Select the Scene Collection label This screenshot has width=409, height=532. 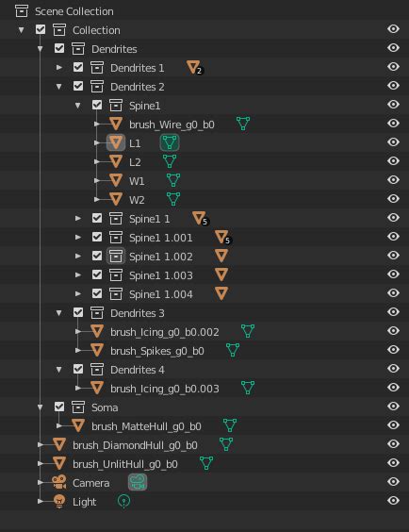click(74, 11)
